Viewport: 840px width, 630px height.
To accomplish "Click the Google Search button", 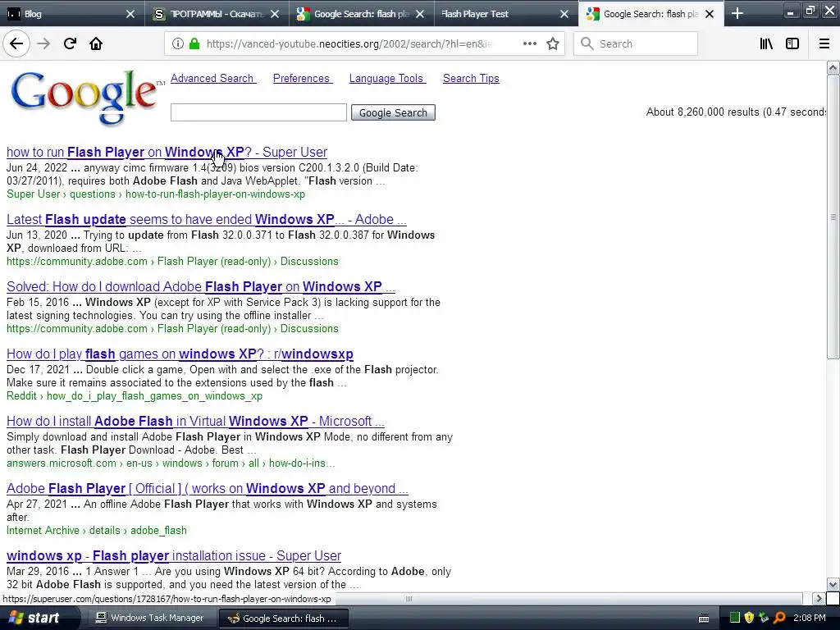I will pyautogui.click(x=393, y=112).
